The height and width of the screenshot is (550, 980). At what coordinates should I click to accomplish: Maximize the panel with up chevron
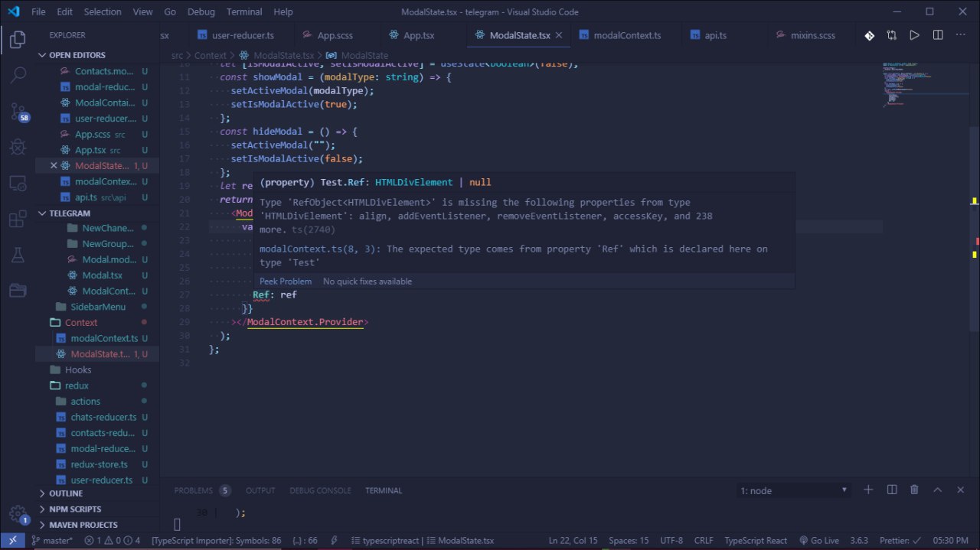938,490
